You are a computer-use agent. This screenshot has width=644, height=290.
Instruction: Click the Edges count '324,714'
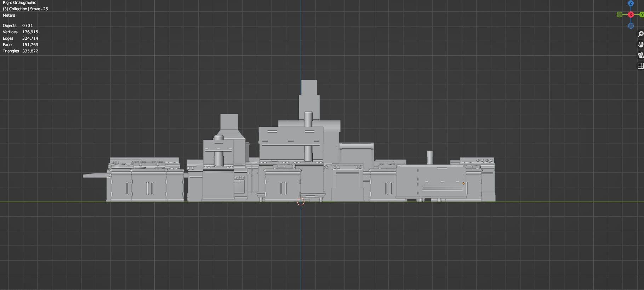[30, 38]
